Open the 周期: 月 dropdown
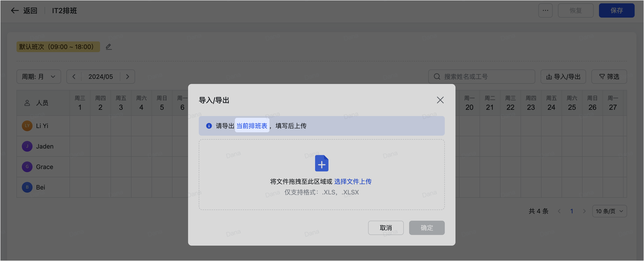Image resolution: width=644 pixels, height=261 pixels. pyautogui.click(x=39, y=76)
